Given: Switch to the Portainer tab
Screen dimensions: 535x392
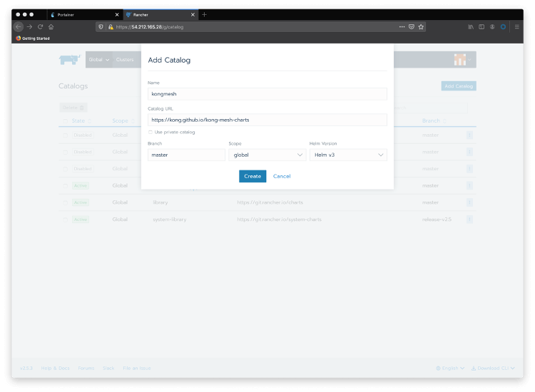Looking at the screenshot, I should tap(84, 15).
